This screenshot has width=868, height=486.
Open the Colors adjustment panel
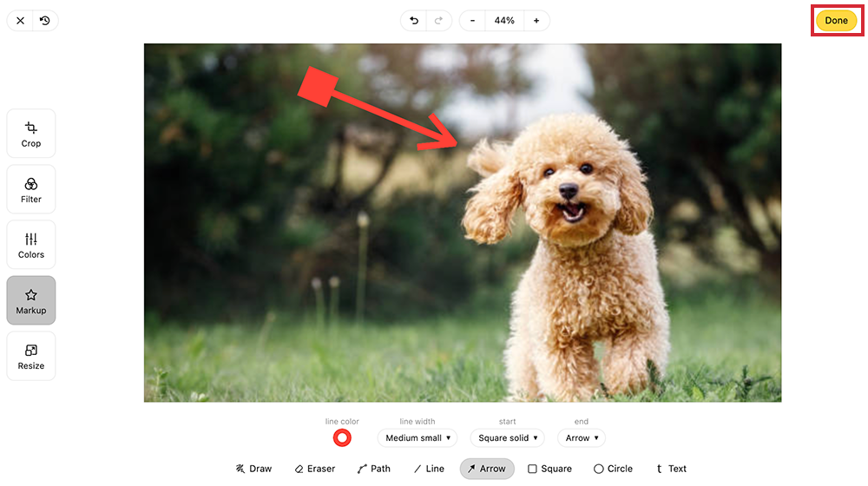coord(31,245)
